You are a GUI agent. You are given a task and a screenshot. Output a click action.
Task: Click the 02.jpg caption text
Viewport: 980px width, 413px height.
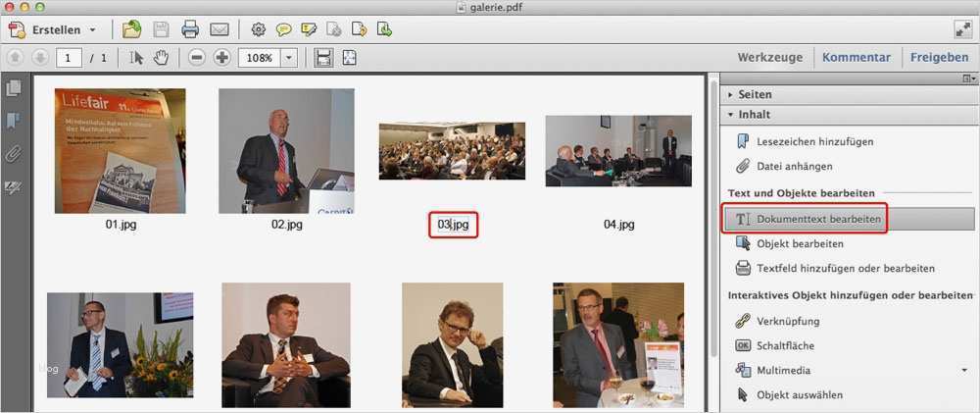coord(286,224)
